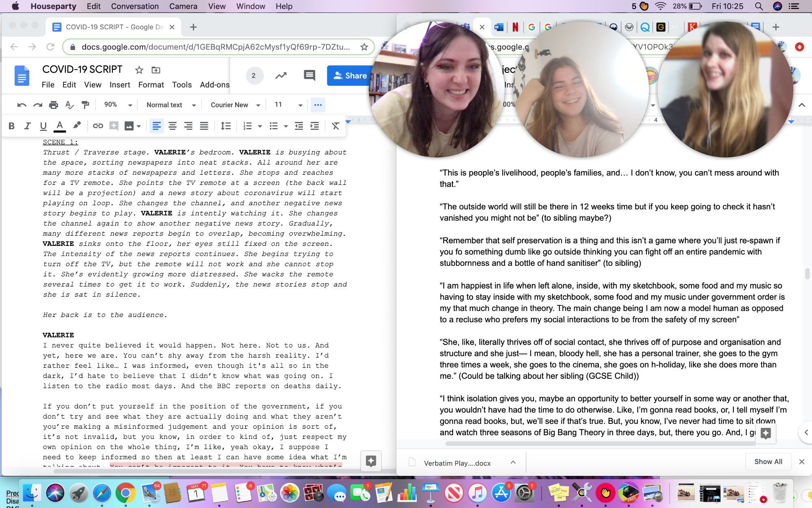Click the Explore button in right document

tap(766, 433)
